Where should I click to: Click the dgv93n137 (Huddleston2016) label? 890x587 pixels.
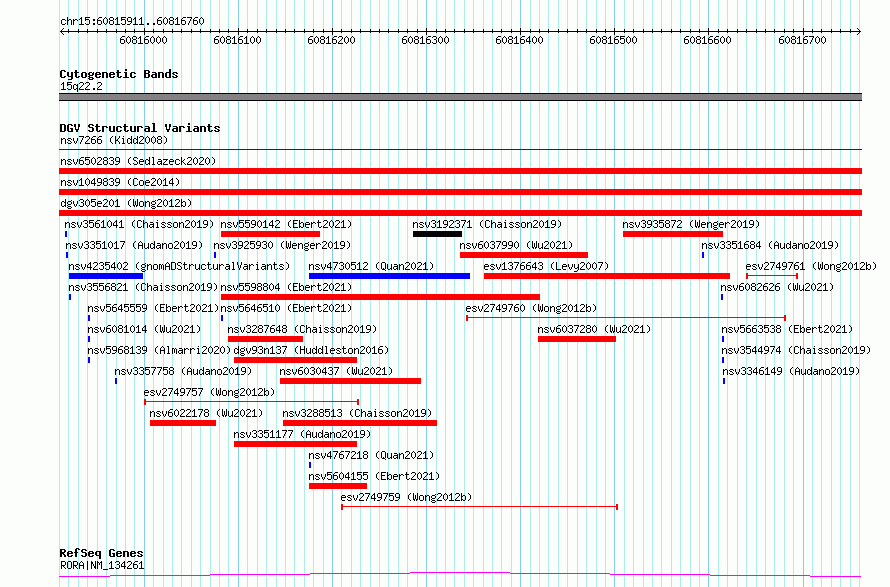(311, 350)
